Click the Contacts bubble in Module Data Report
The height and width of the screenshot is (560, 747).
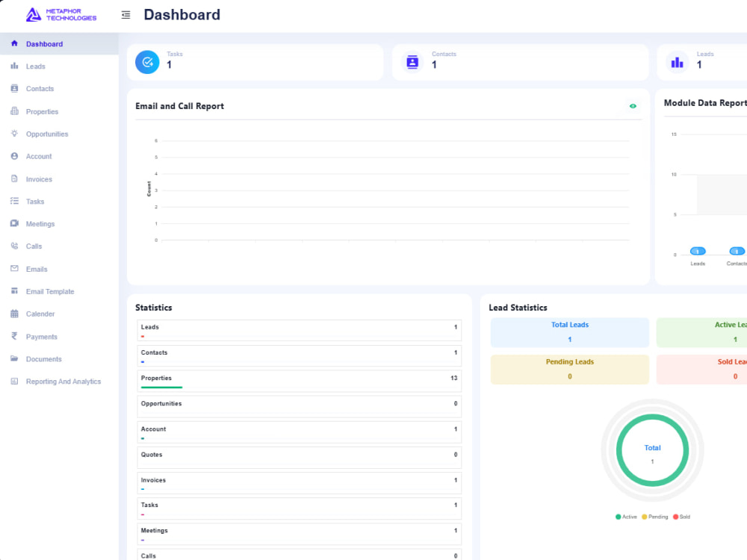click(737, 251)
